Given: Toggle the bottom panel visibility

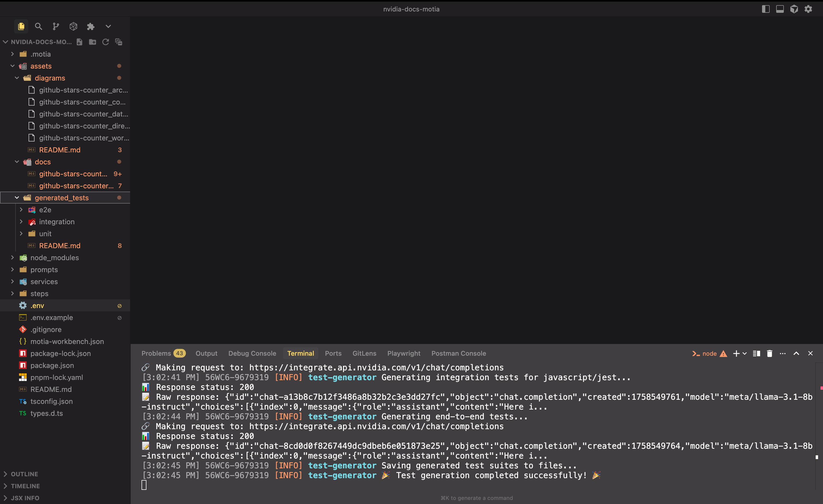Looking at the screenshot, I should (780, 9).
